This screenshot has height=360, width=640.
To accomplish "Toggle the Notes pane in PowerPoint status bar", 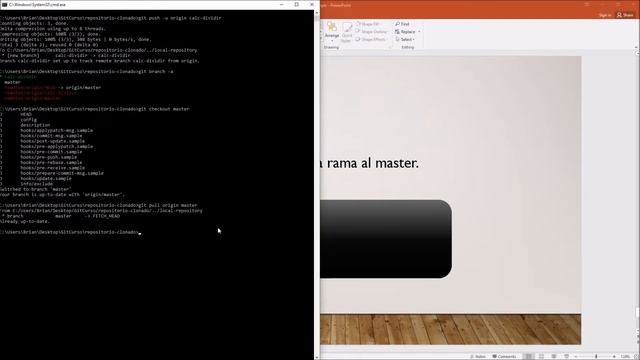I will point(478,357).
